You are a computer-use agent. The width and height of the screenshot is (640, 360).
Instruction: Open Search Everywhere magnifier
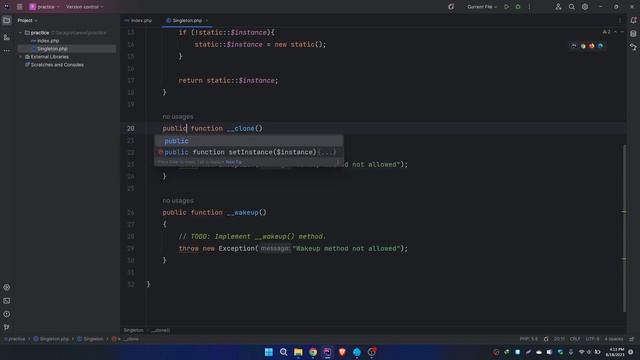coord(571,7)
